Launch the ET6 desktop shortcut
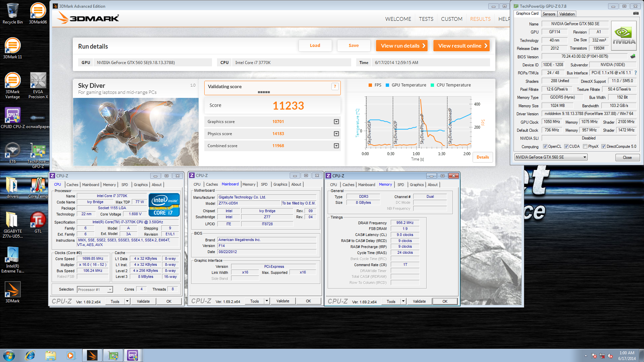644x362 pixels. coord(13,153)
